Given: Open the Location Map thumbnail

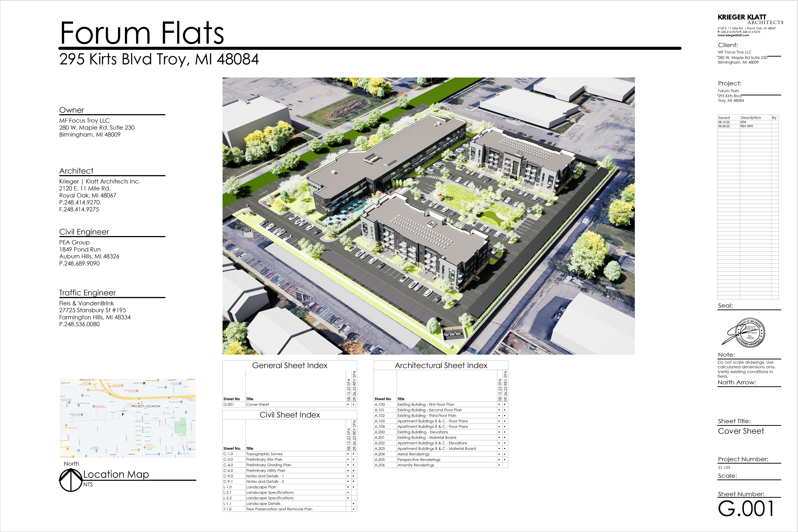Looking at the screenshot, I should (128, 418).
